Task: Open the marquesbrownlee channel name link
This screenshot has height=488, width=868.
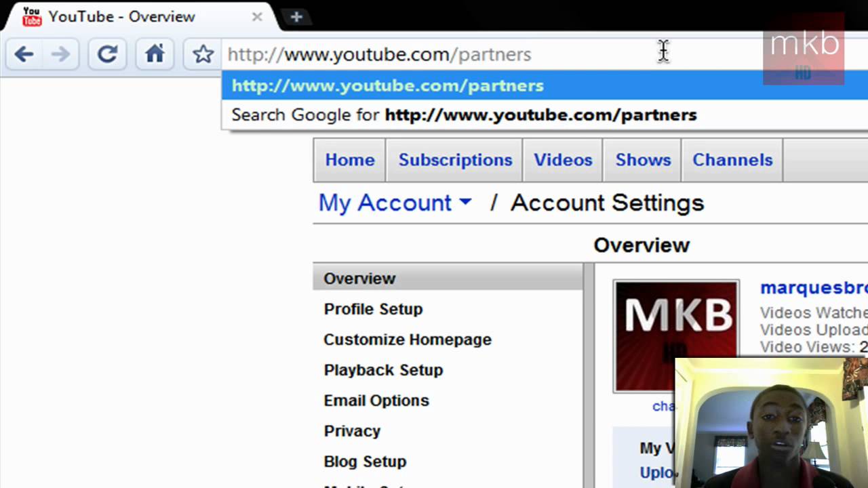Action: click(x=814, y=288)
